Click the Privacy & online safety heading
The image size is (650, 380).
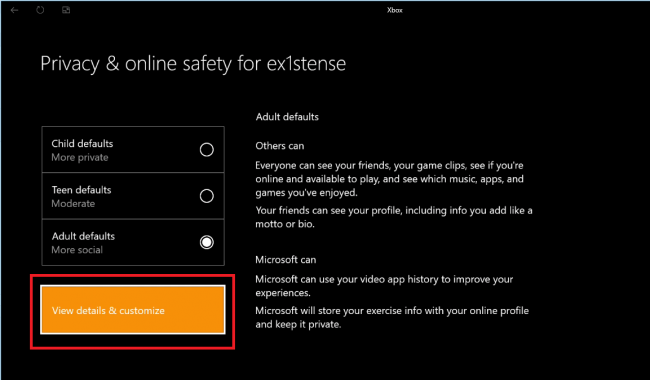click(x=193, y=64)
